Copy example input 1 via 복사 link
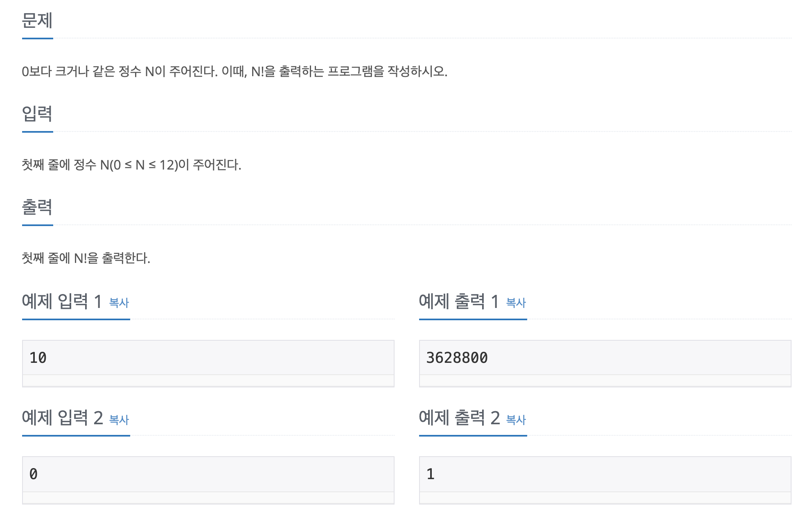Image resolution: width=812 pixels, height=516 pixels. pos(119,303)
